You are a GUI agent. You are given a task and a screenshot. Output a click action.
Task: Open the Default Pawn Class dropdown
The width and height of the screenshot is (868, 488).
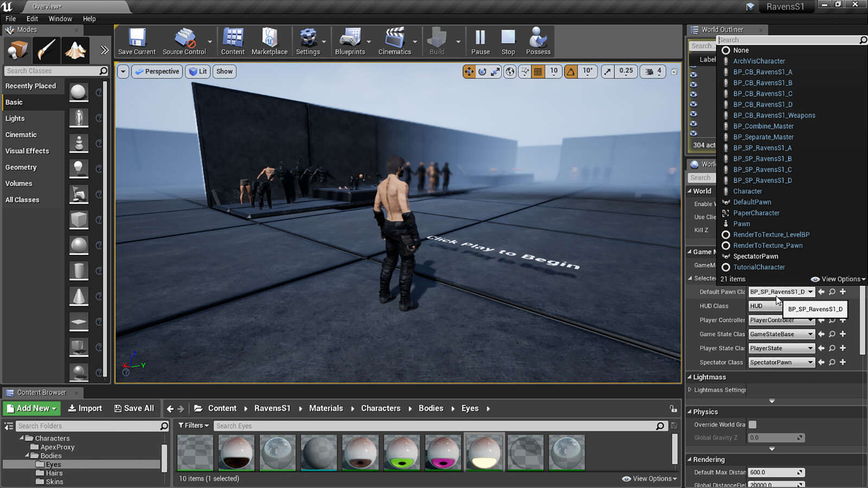pos(781,292)
